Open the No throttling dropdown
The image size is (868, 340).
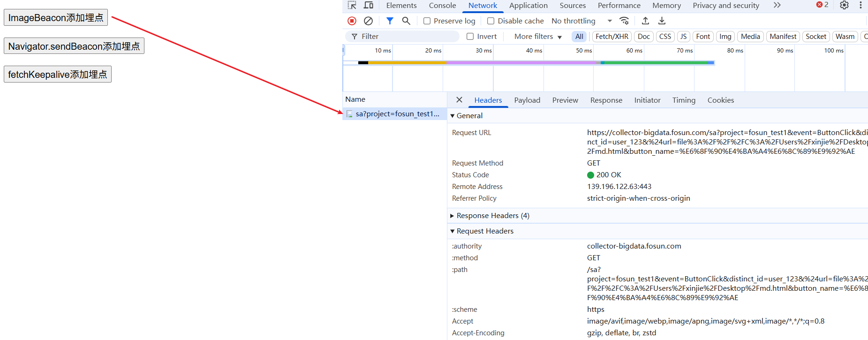(581, 21)
